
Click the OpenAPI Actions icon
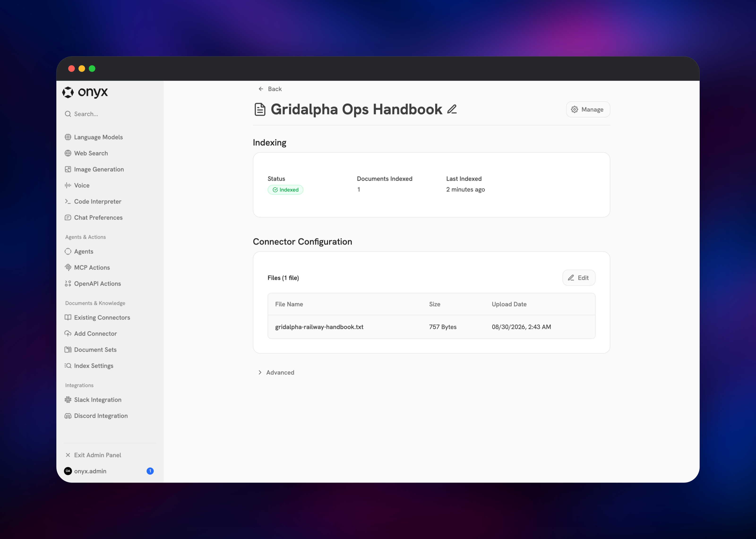[x=68, y=284]
